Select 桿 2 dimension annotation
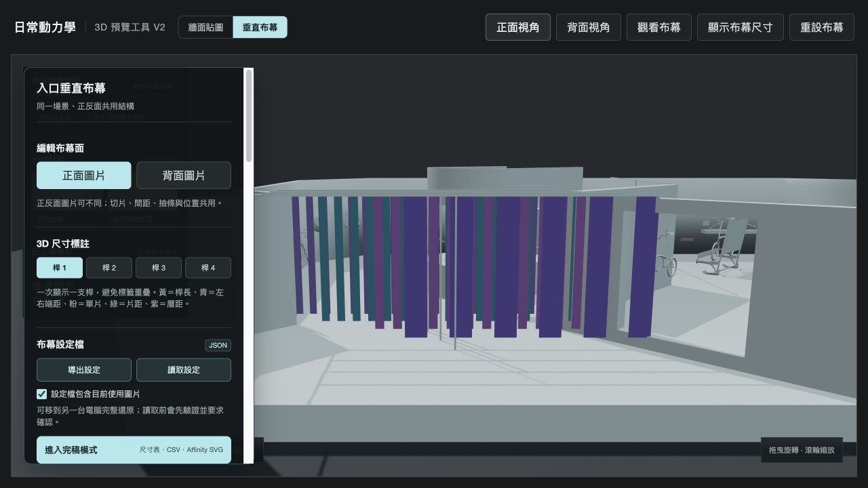Image resolution: width=868 pixels, height=488 pixels. tap(109, 268)
